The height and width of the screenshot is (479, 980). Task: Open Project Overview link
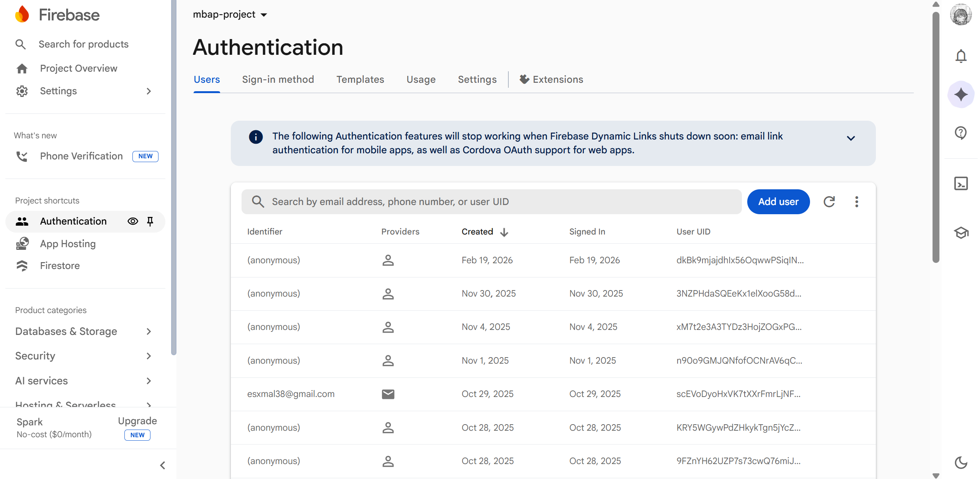click(x=78, y=69)
